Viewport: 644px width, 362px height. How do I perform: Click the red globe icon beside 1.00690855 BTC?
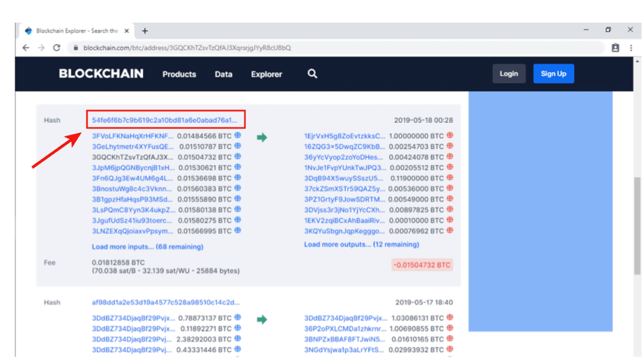(x=450, y=328)
